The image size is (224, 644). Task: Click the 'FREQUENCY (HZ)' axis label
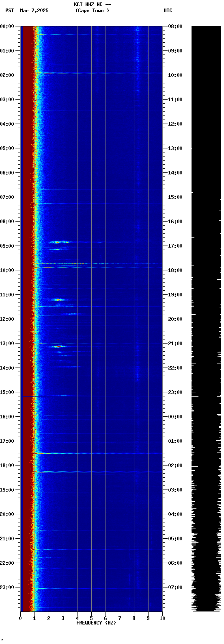96,623
